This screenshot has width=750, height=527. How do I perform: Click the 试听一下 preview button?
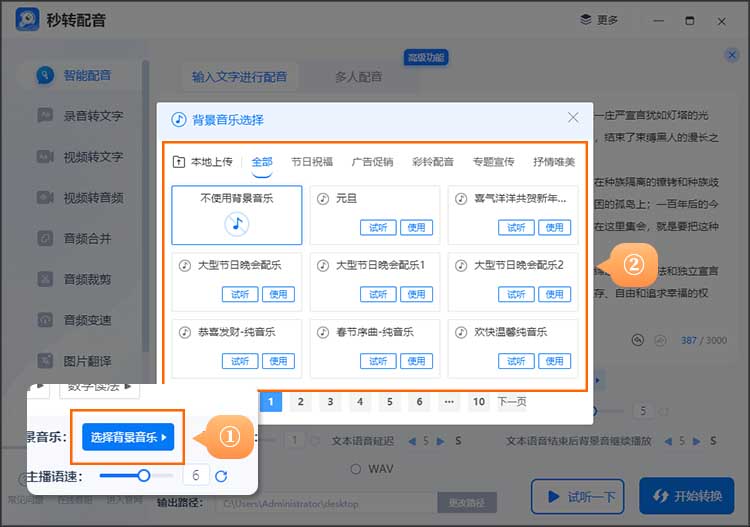click(578, 497)
